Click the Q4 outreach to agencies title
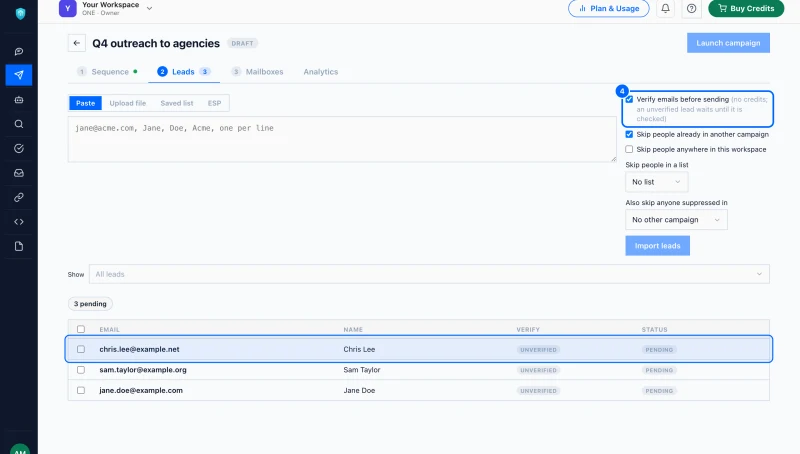 pyautogui.click(x=156, y=43)
